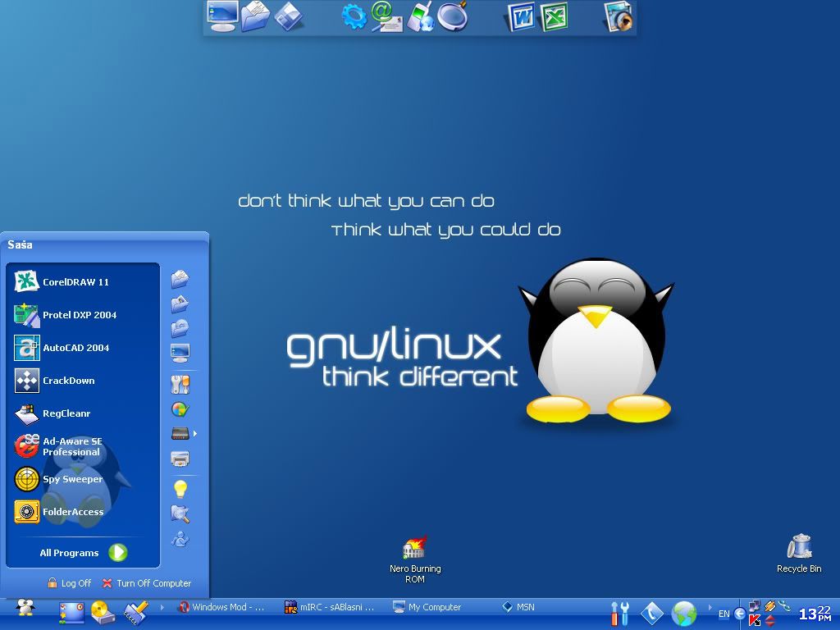Open Nero Burning ROM desktop shortcut

tap(415, 559)
